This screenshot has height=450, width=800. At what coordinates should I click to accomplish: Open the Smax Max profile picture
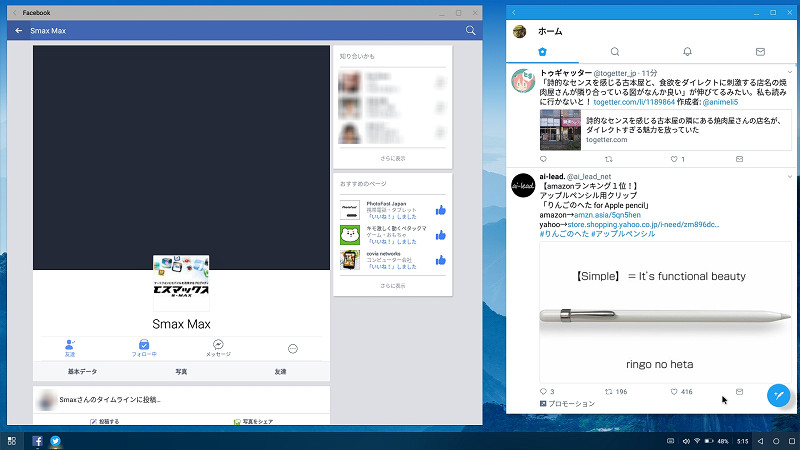click(x=181, y=283)
